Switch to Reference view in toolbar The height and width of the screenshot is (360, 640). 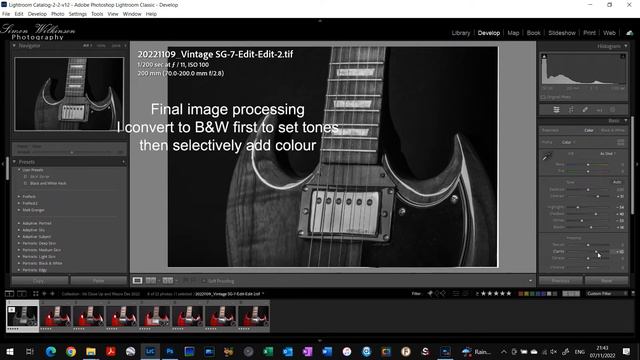[151, 281]
